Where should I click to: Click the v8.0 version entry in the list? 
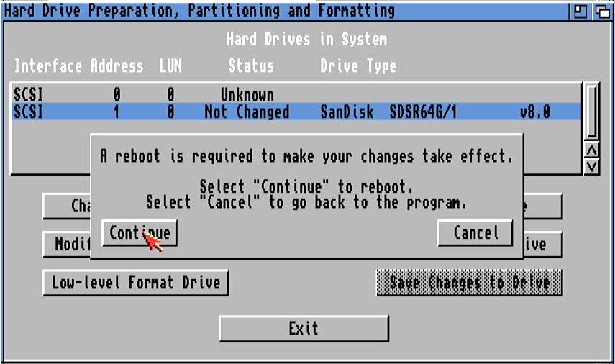tap(534, 112)
